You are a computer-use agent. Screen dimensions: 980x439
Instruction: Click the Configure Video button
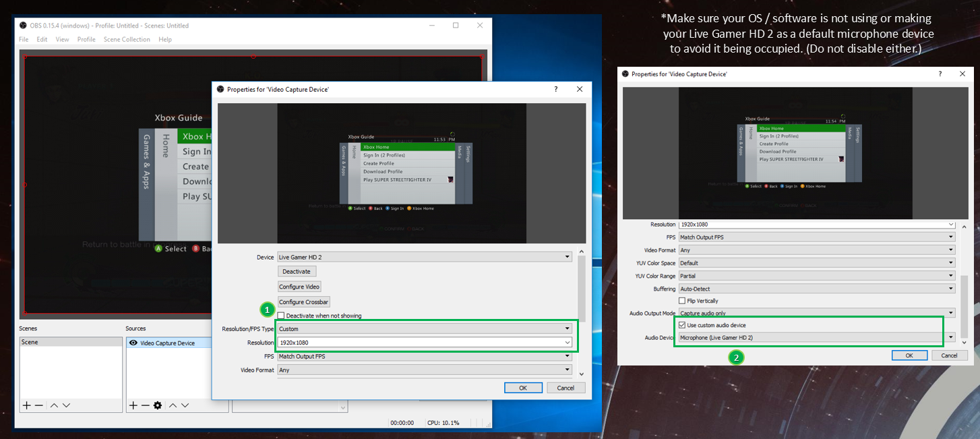click(x=299, y=287)
